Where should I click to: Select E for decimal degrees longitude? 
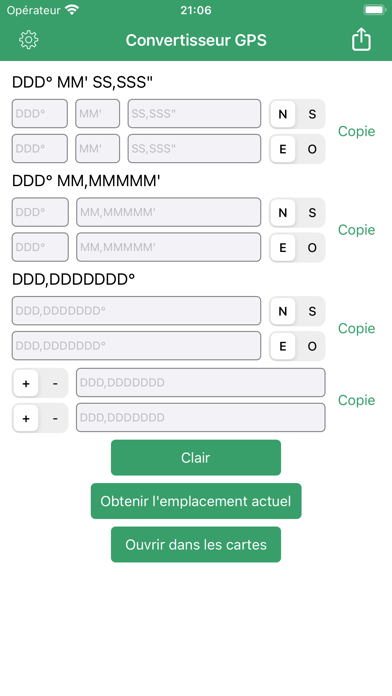coord(283,346)
